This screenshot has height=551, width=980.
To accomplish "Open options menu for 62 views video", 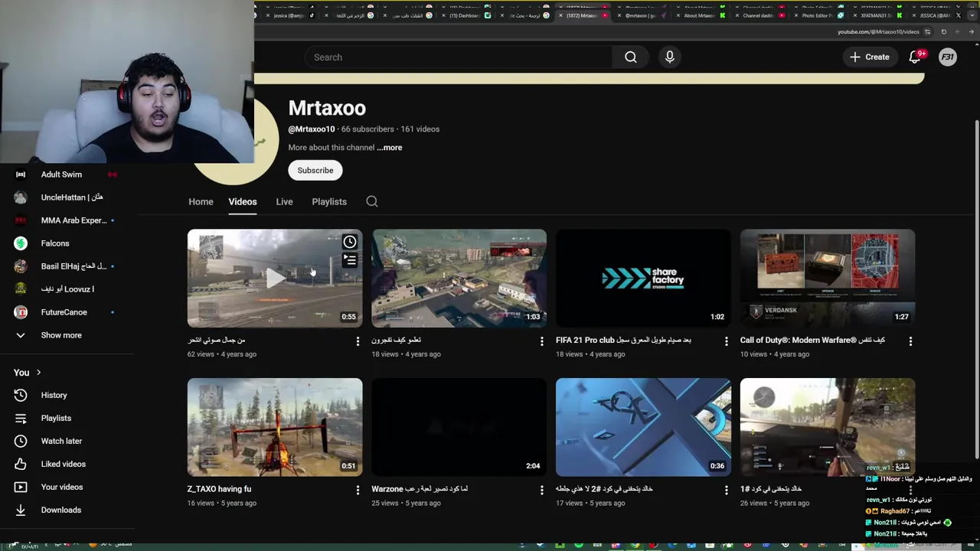I will pos(358,341).
